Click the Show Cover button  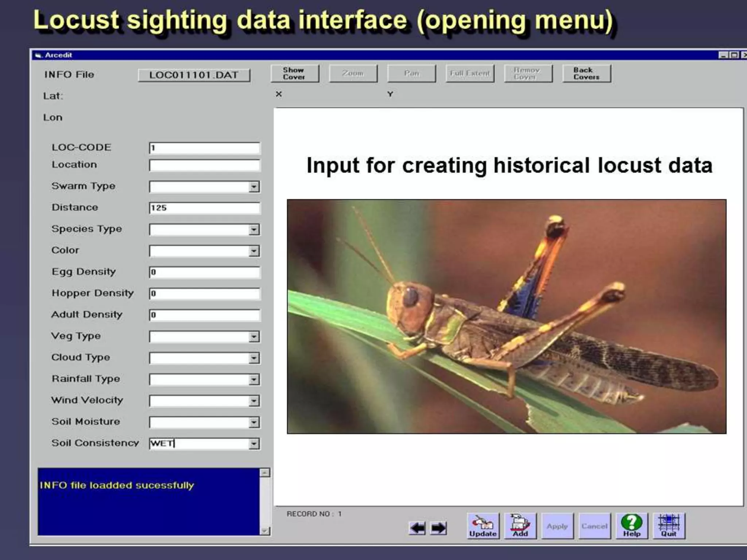(294, 73)
